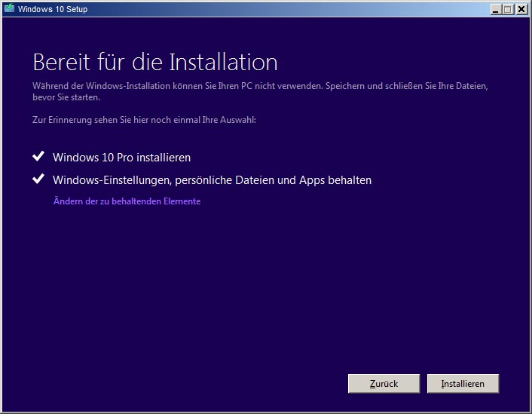The height and width of the screenshot is (414, 532).
Task: Minimize the Windows 10 Setup window
Action: point(496,9)
